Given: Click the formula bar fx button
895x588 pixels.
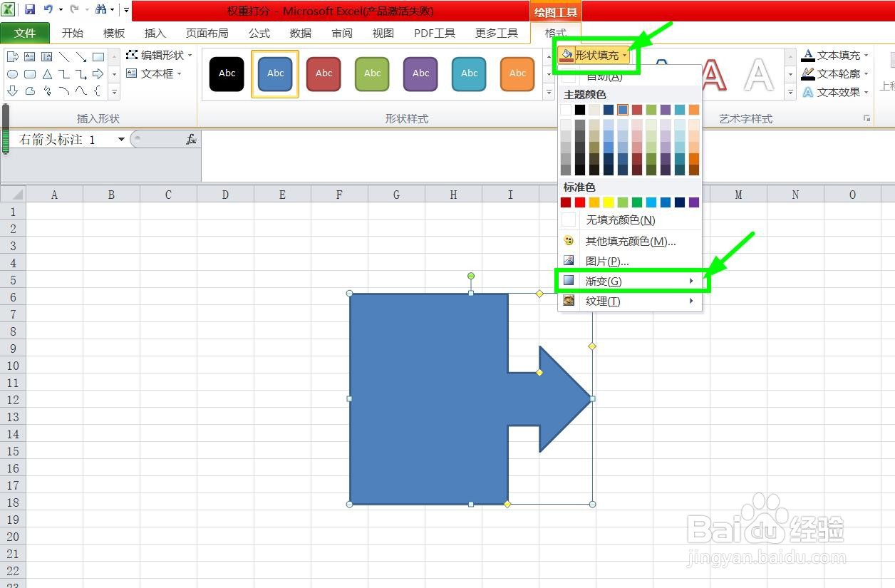Looking at the screenshot, I should [x=191, y=140].
